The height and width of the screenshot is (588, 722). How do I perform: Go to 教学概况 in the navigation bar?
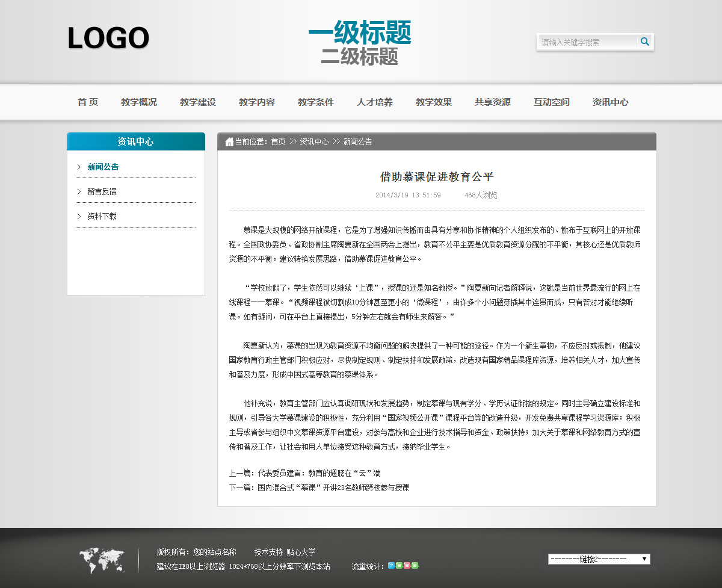click(x=139, y=102)
